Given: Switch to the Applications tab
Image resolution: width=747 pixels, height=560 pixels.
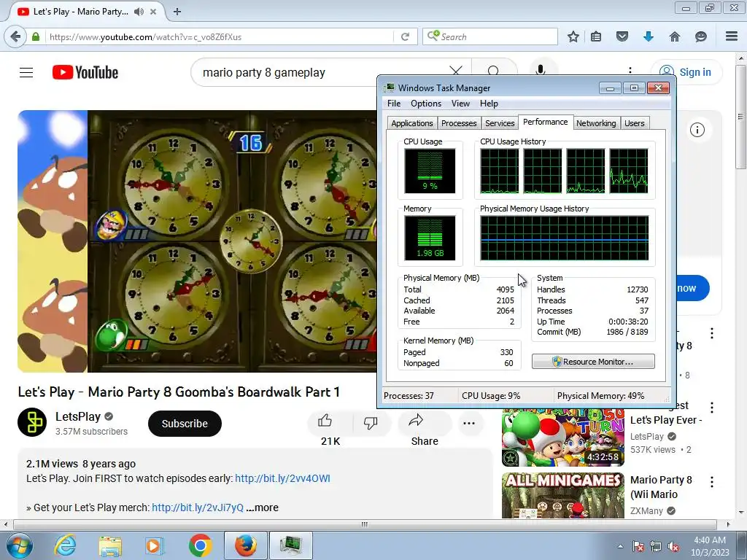Looking at the screenshot, I should pyautogui.click(x=412, y=123).
